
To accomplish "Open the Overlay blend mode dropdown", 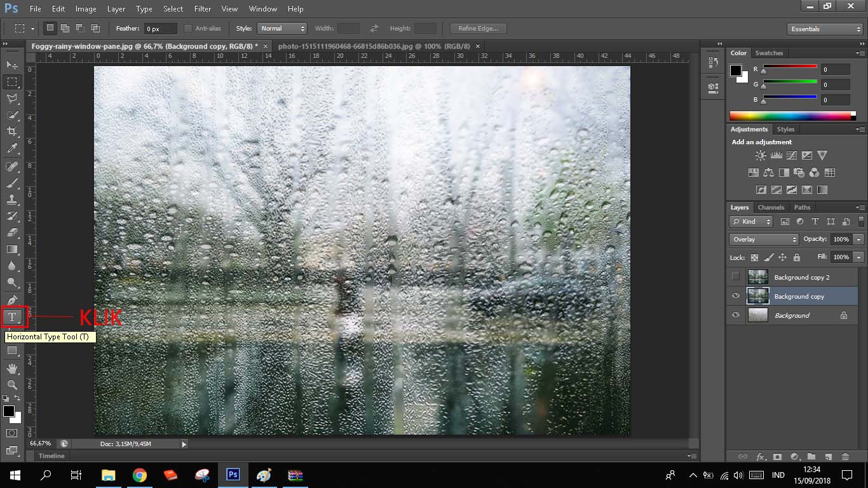I will tap(764, 240).
